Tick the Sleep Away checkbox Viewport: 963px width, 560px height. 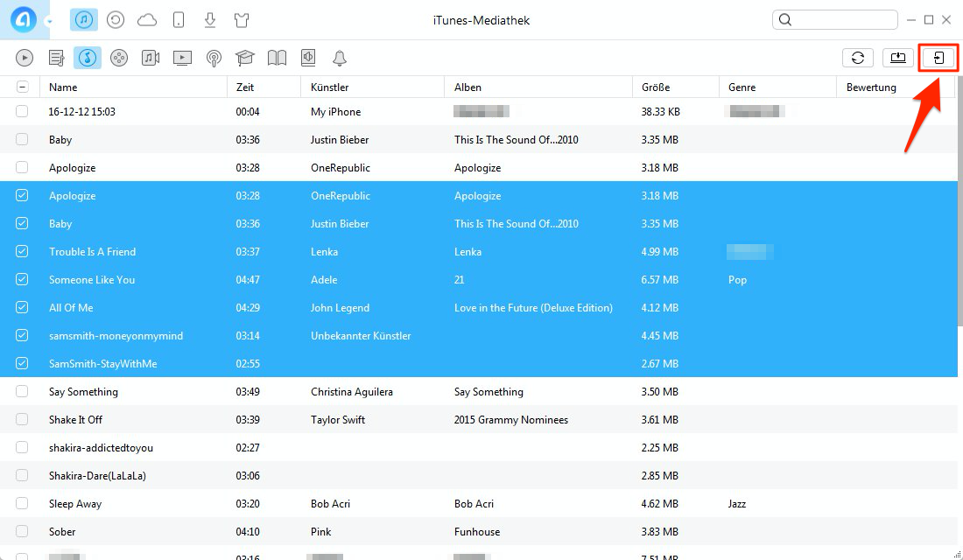22,503
